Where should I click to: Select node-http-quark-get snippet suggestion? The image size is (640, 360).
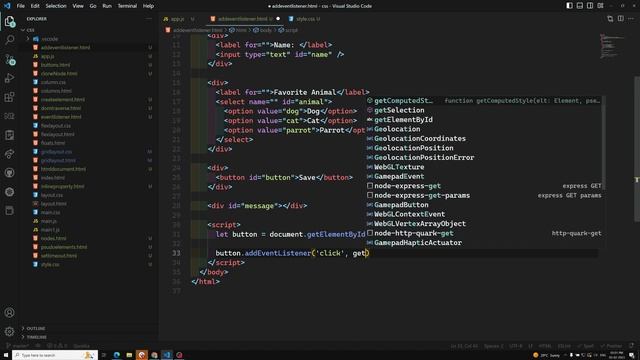tap(484, 233)
